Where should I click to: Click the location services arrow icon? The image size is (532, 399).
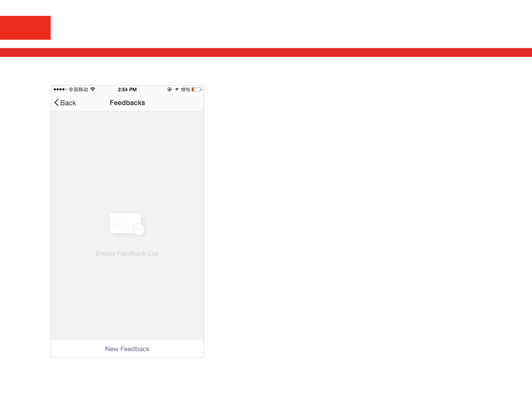[x=177, y=89]
